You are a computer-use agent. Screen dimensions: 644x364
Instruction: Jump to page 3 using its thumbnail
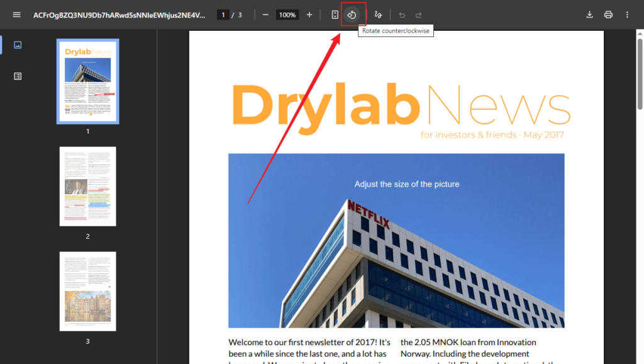[87, 291]
